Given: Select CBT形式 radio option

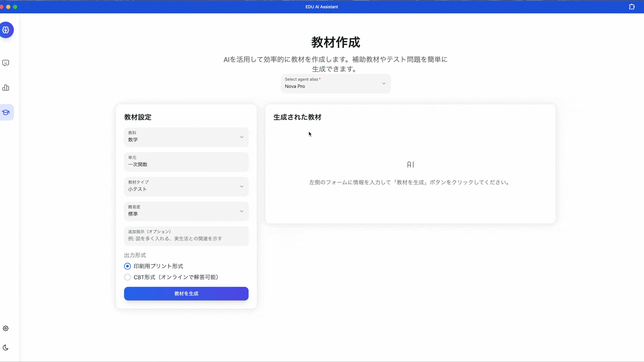Looking at the screenshot, I should coord(127,277).
